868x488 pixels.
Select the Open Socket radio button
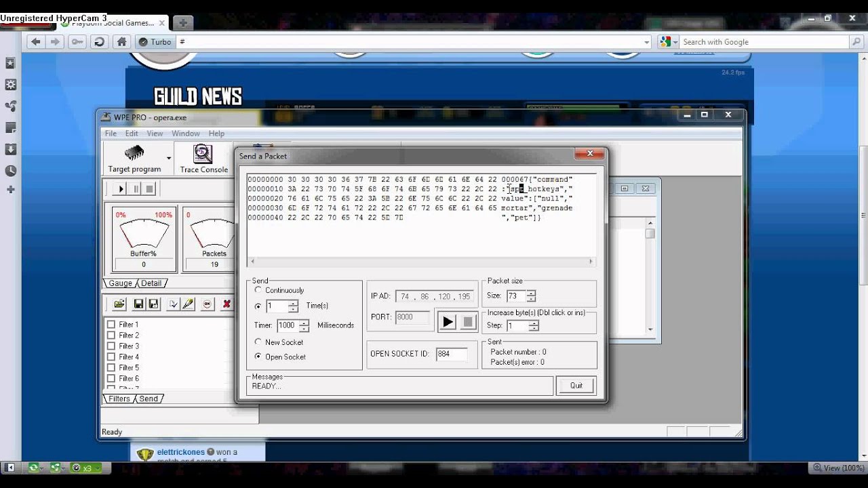pyautogui.click(x=258, y=357)
